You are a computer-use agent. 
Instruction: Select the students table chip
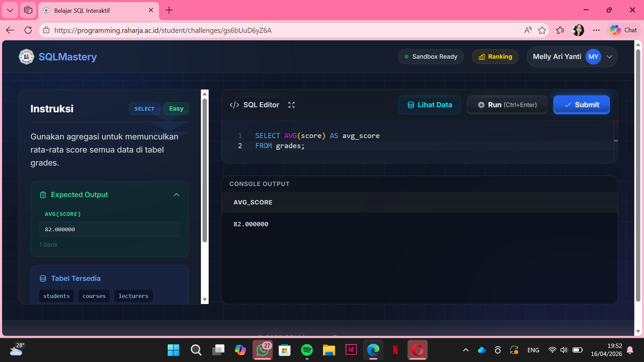click(56, 296)
